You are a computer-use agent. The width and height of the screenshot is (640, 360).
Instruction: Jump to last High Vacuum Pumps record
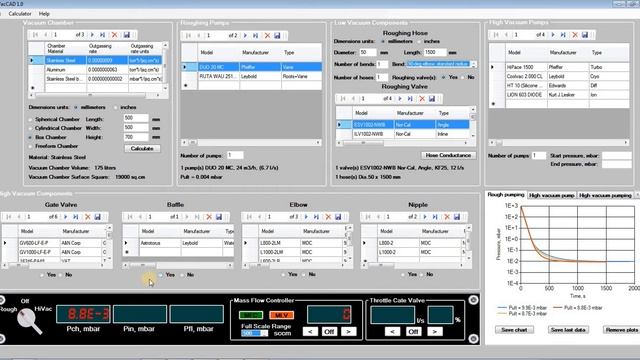[563, 35]
